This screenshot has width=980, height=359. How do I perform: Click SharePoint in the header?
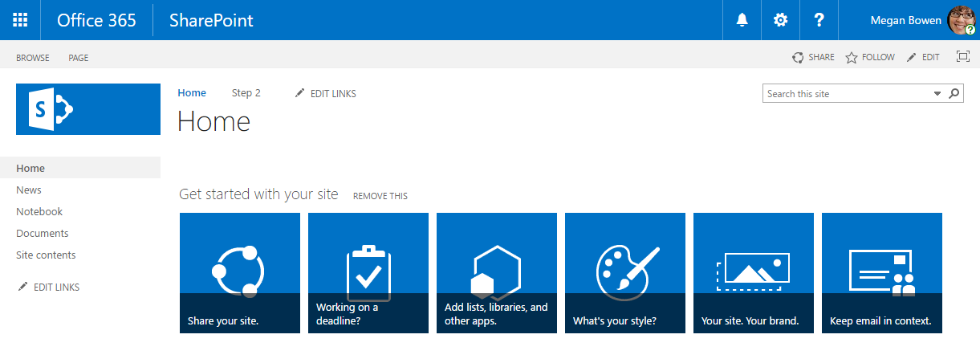(x=211, y=20)
